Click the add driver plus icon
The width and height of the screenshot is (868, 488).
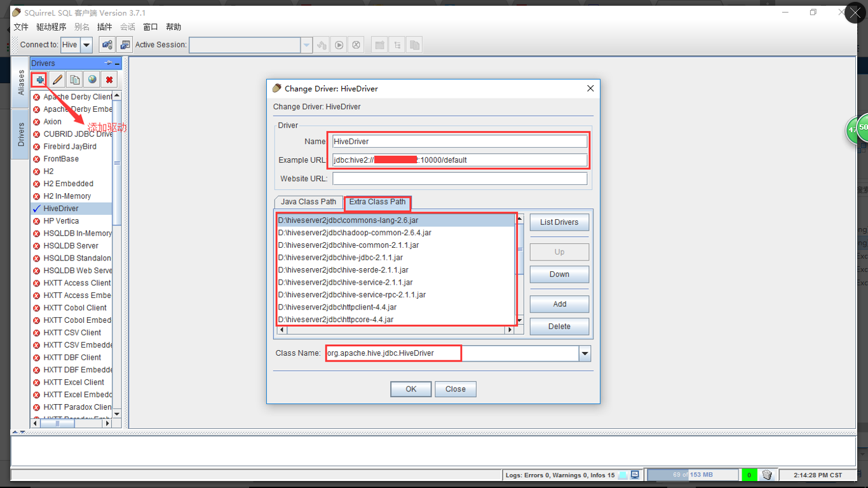[40, 79]
